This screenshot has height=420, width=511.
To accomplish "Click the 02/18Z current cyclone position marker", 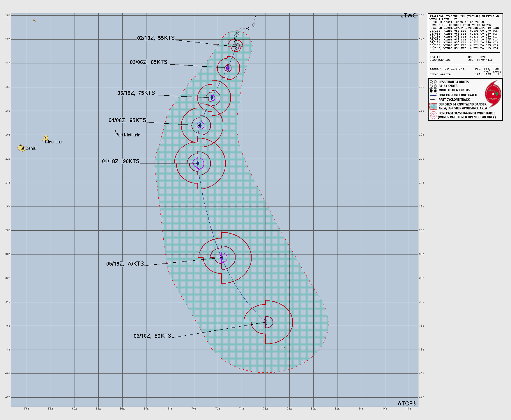I will (236, 46).
